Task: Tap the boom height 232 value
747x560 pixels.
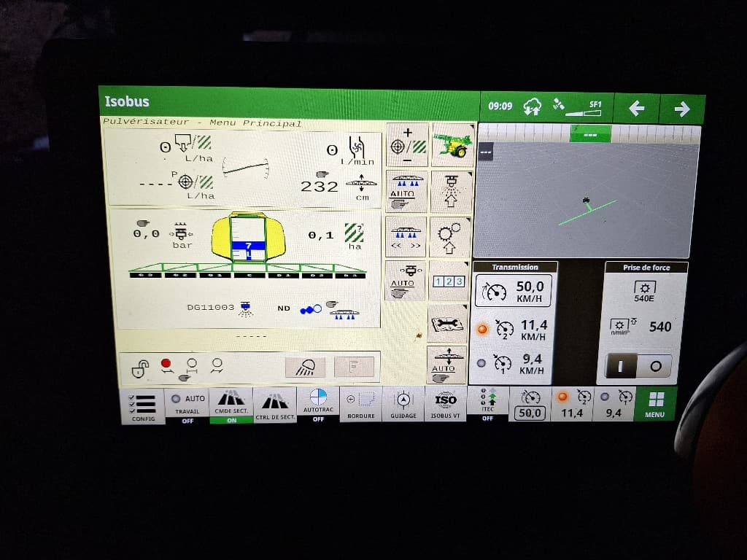Action: pos(319,187)
